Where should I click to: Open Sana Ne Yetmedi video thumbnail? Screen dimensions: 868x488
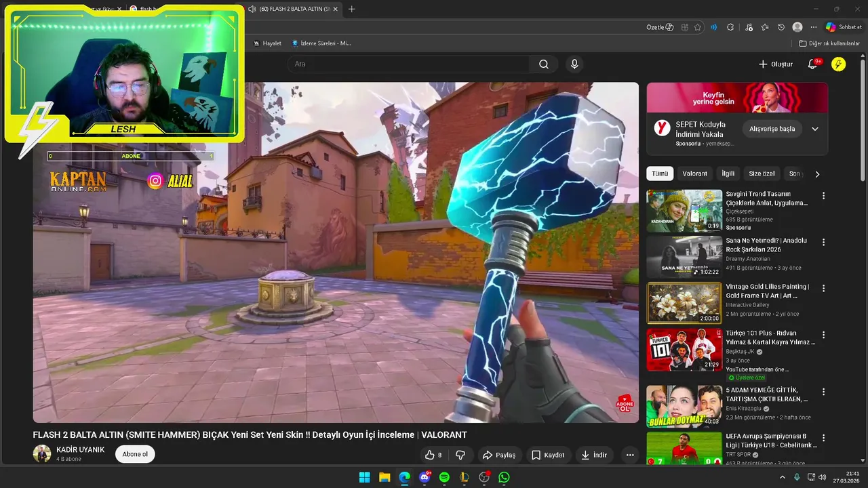684,257
